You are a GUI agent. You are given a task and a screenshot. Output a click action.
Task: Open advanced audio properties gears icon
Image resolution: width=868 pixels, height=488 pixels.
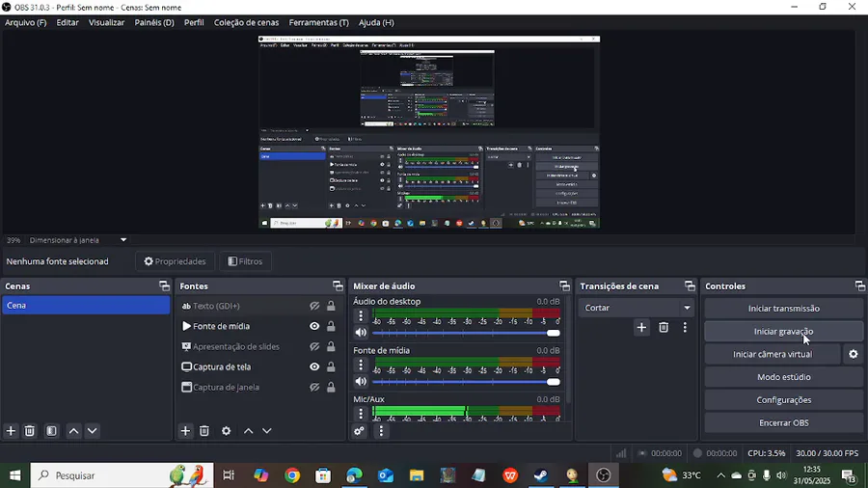(x=360, y=430)
